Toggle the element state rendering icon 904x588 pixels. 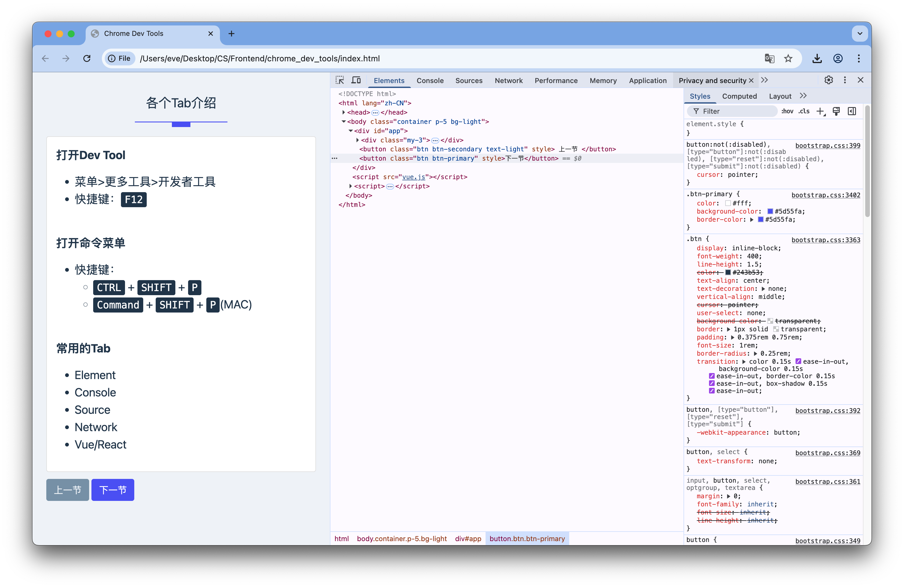(x=836, y=111)
